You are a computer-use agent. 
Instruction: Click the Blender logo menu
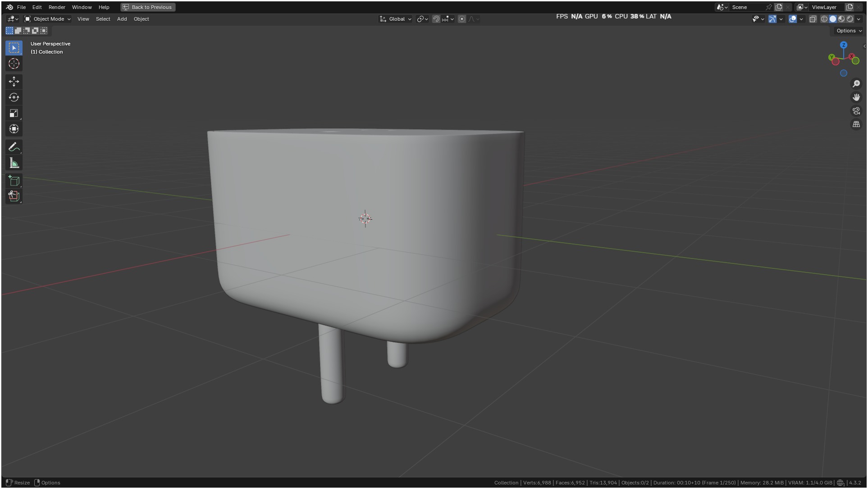coord(9,7)
